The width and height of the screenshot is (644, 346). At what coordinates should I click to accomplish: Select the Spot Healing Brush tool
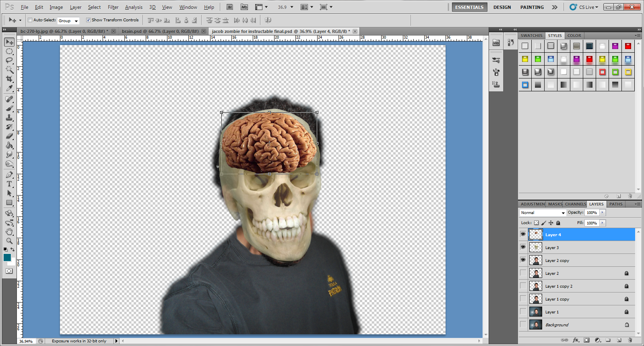click(9, 99)
